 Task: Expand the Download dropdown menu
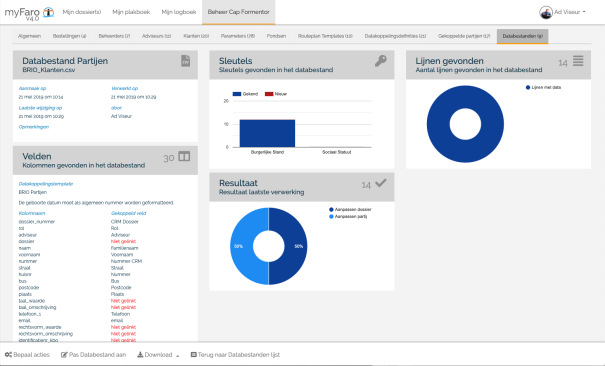coord(158,355)
